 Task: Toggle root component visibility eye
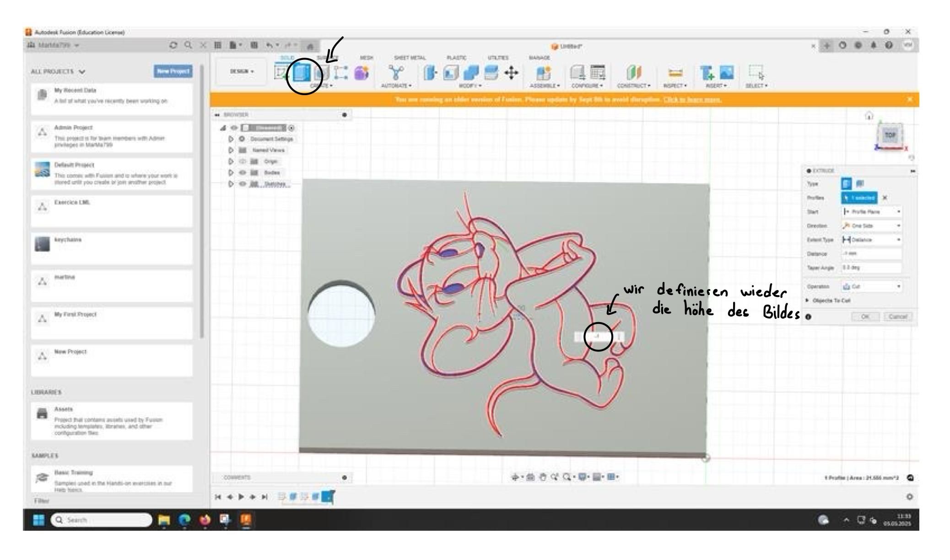234,128
